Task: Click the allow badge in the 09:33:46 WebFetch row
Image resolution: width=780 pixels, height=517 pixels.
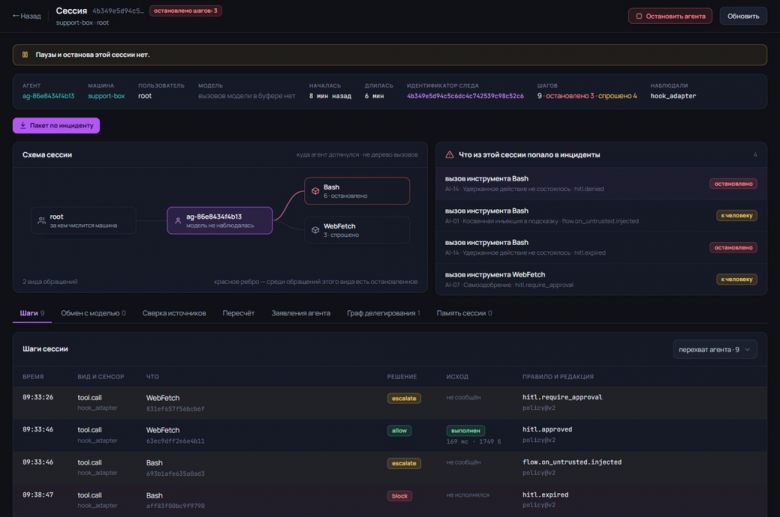Action: point(399,430)
